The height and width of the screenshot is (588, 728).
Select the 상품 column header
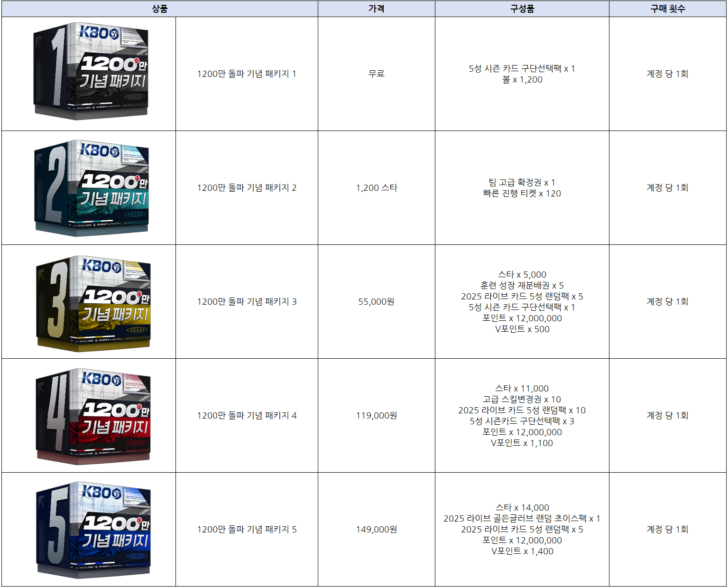160,9
